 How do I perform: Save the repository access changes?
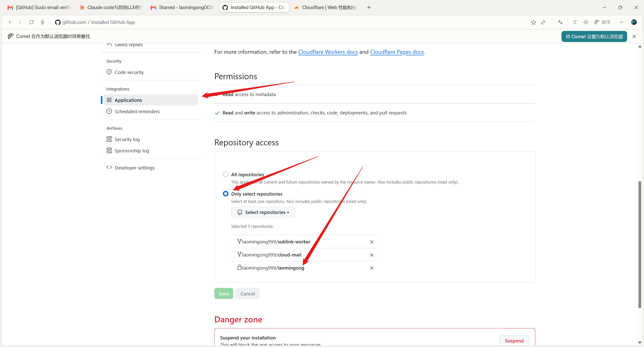click(x=224, y=294)
